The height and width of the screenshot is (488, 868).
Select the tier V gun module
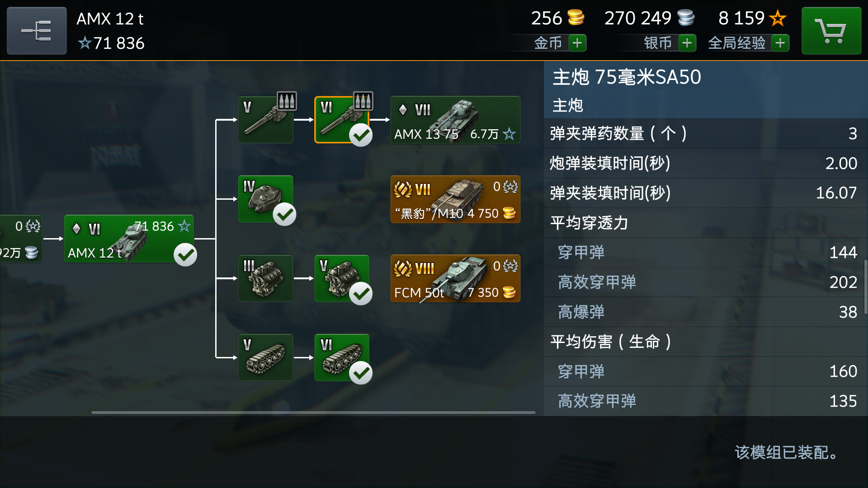point(266,120)
